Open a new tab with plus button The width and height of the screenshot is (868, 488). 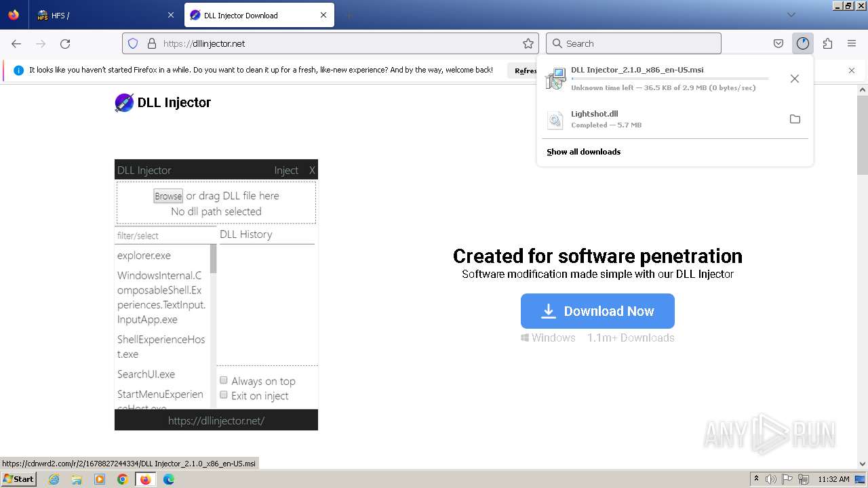coord(349,15)
